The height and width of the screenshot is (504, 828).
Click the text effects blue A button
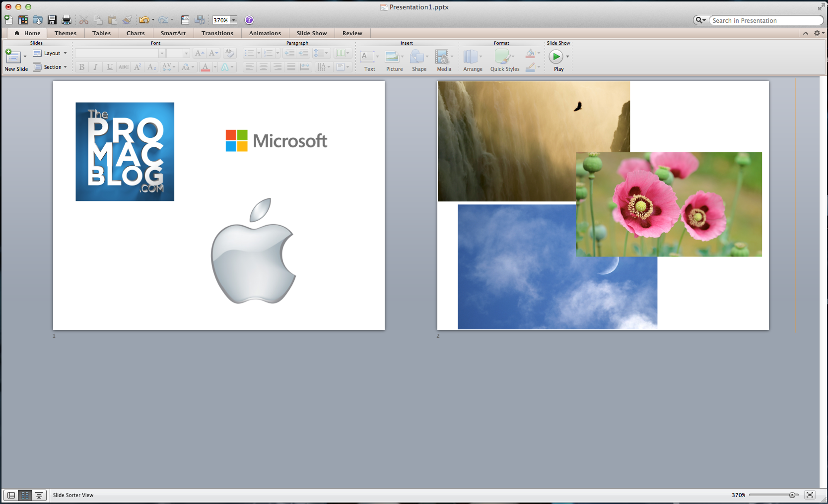coord(225,67)
